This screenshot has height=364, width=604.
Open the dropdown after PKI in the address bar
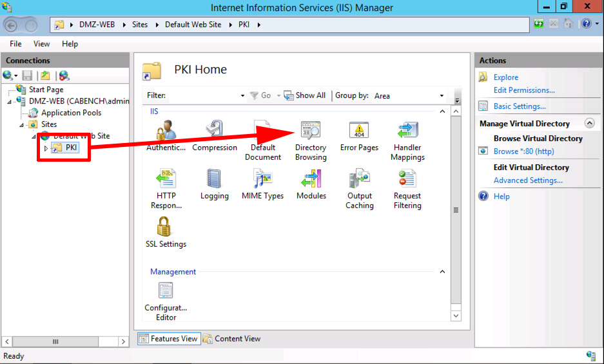[x=259, y=24]
